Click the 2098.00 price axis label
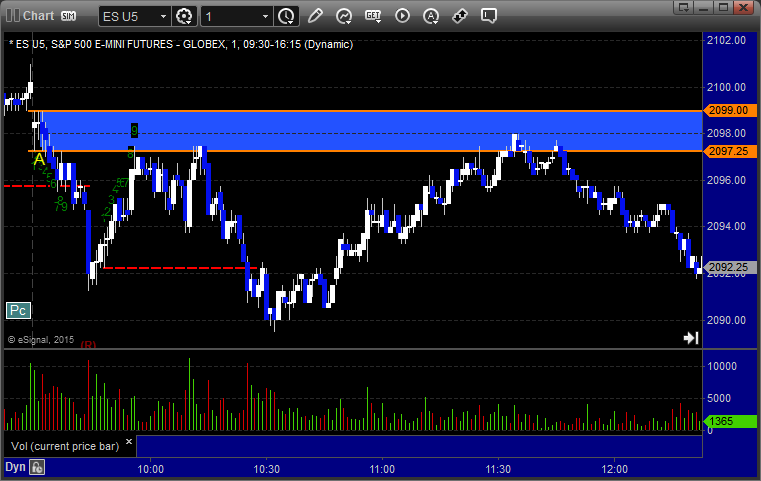This screenshot has width=761, height=481. click(726, 133)
